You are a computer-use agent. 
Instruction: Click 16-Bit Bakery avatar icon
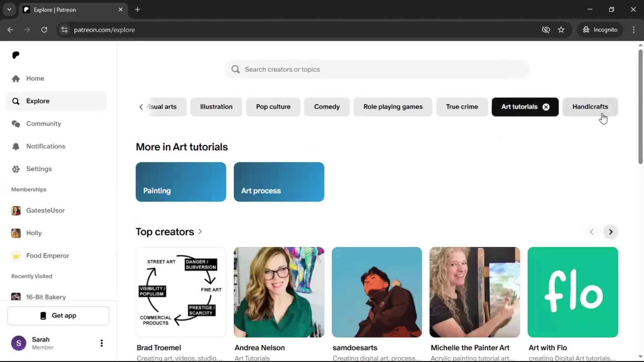[16, 297]
